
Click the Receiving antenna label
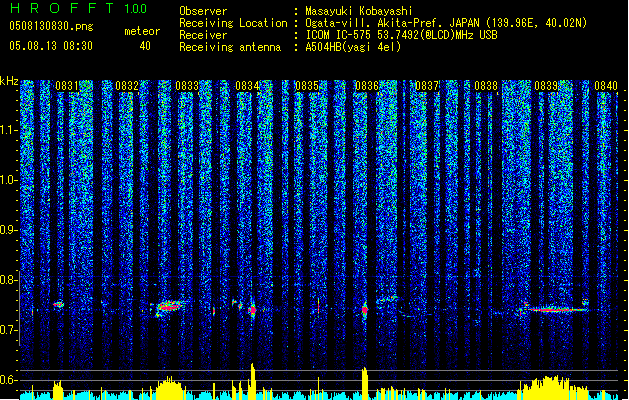(230, 47)
